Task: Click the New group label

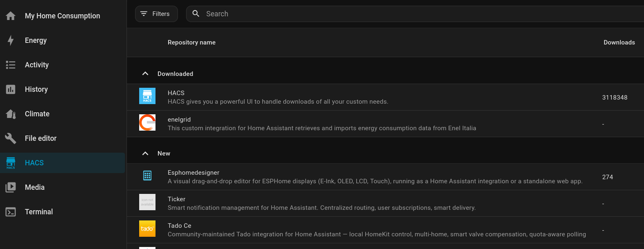Action: [164, 153]
